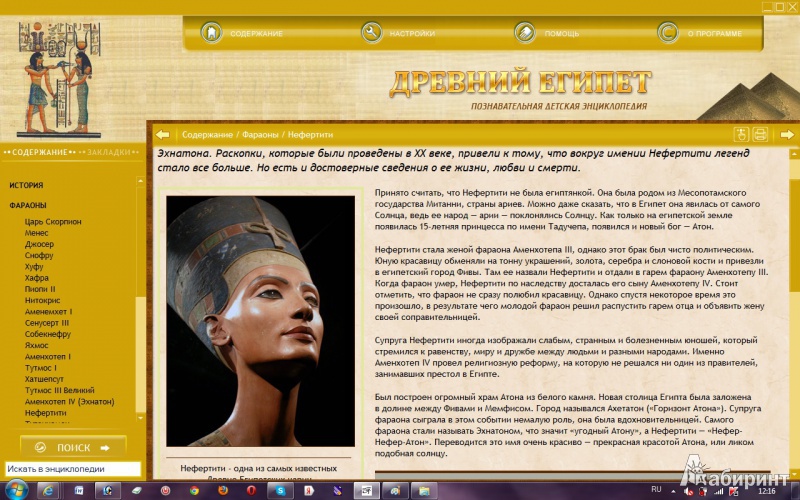This screenshot has width=800, height=500.
Task: Open the Windows Start menu
Action: 16,491
